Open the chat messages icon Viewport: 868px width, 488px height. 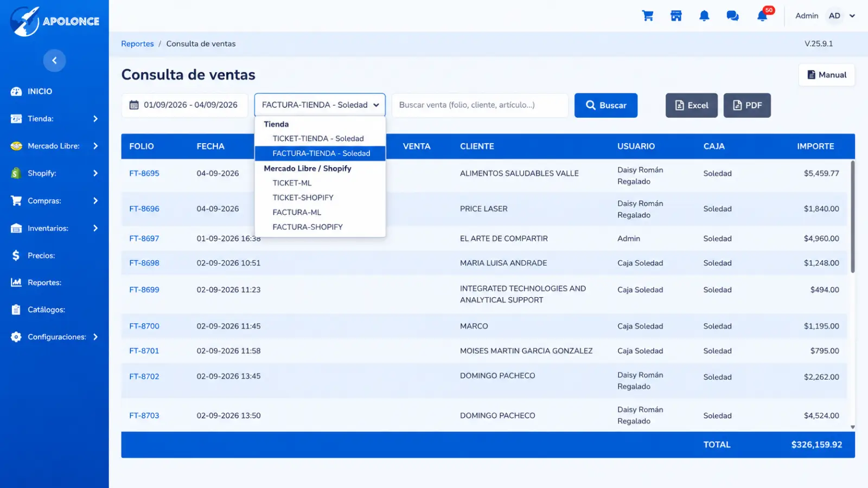[732, 16]
